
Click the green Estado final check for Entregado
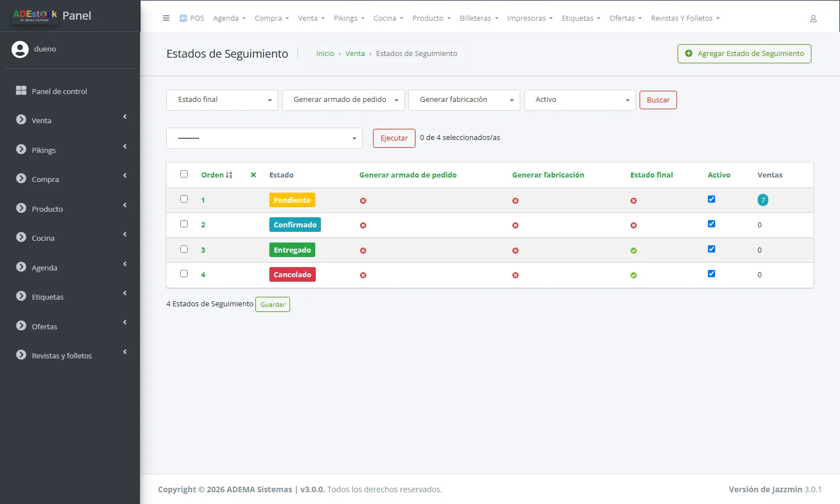tap(633, 250)
